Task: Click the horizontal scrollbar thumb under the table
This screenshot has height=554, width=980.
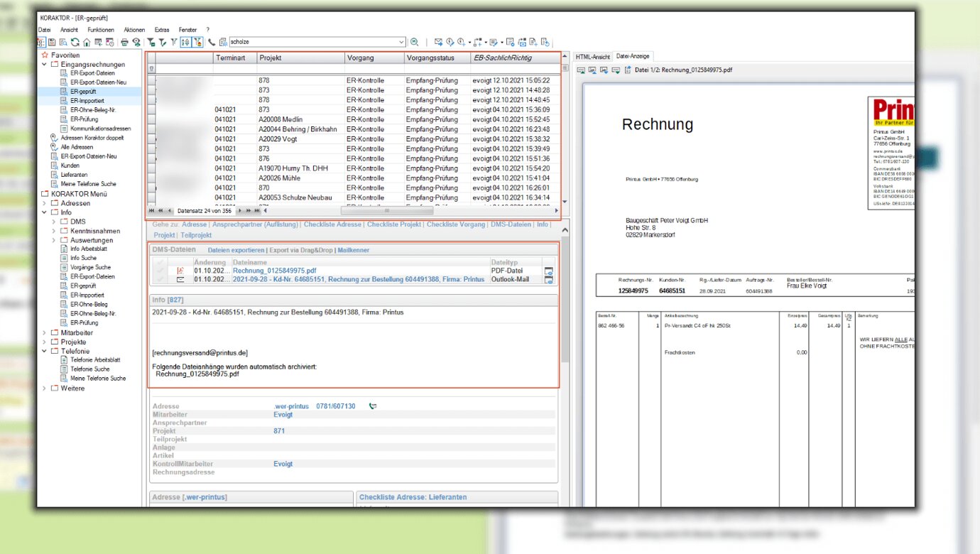Action: click(386, 211)
